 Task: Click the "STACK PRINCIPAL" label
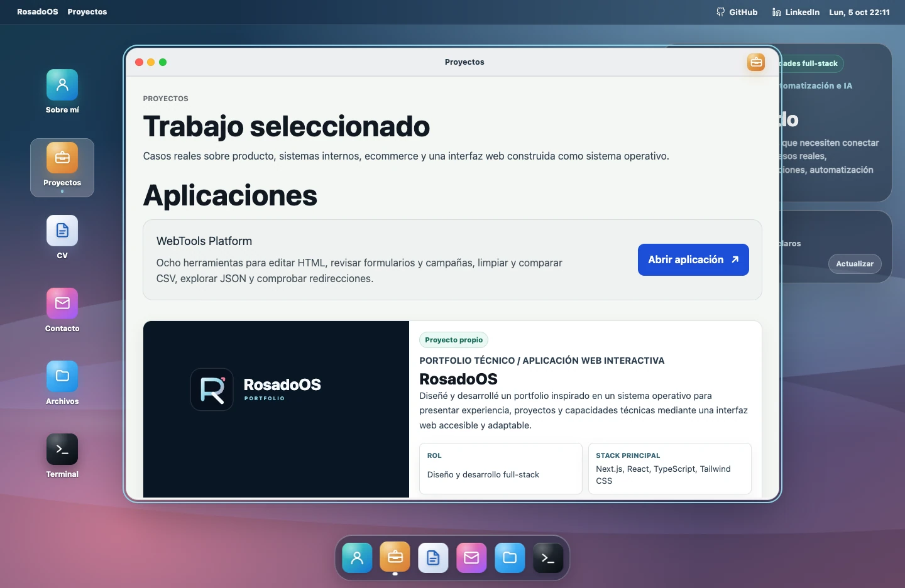[628, 455]
